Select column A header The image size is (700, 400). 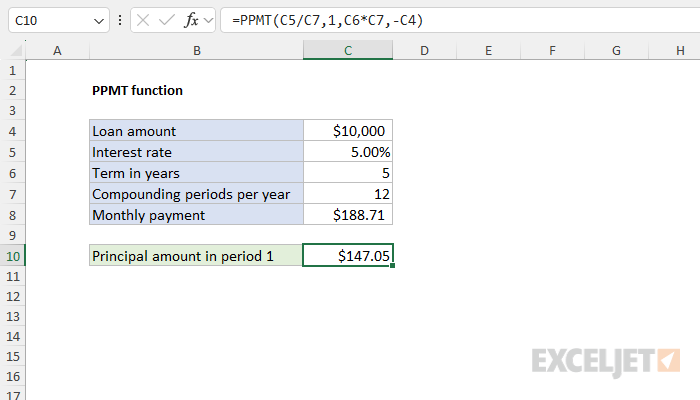(57, 50)
